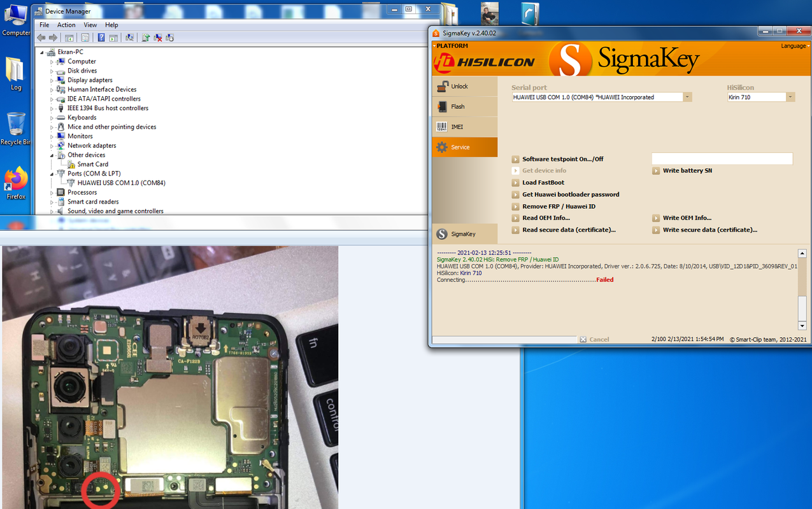Open the Action menu in Device Manager
812x509 pixels.
point(66,25)
